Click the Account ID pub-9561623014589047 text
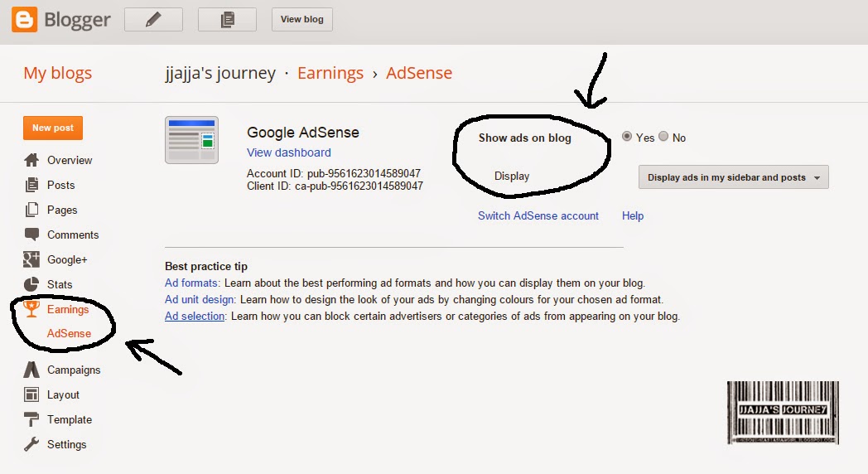The image size is (868, 474). pyautogui.click(x=334, y=173)
